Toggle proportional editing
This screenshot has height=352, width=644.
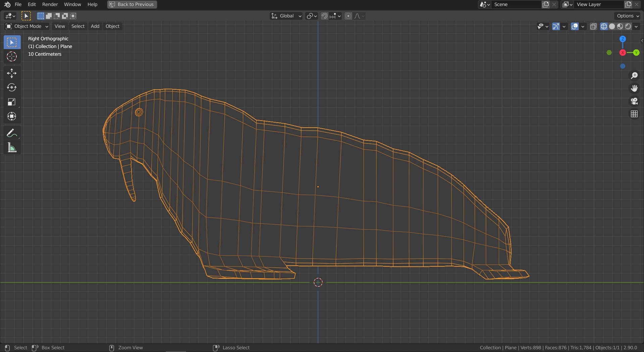click(x=348, y=16)
